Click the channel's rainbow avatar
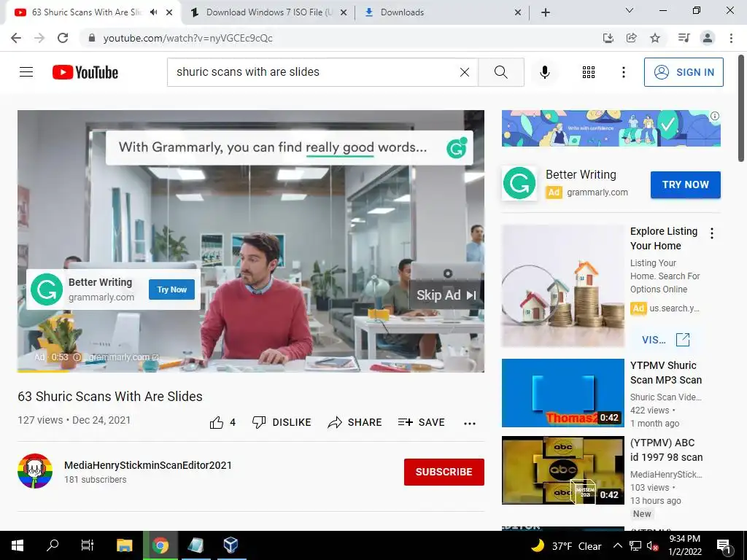The height and width of the screenshot is (560, 747). pos(35,471)
